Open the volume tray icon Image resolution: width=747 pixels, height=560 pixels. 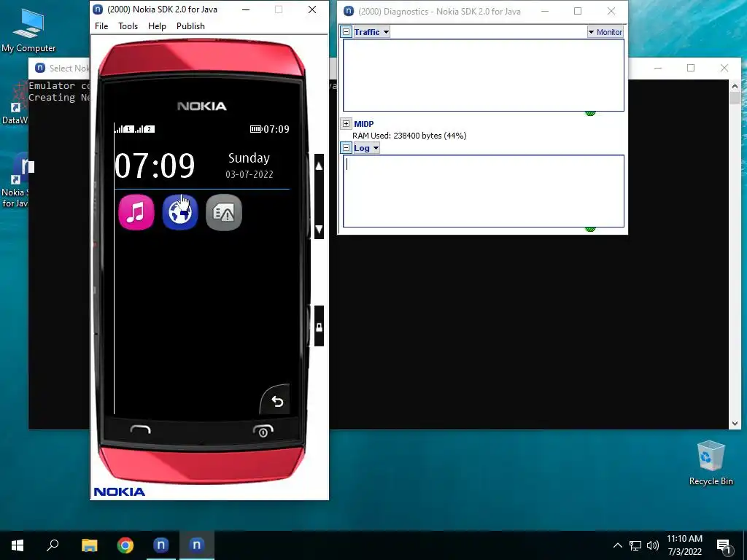[x=653, y=545]
